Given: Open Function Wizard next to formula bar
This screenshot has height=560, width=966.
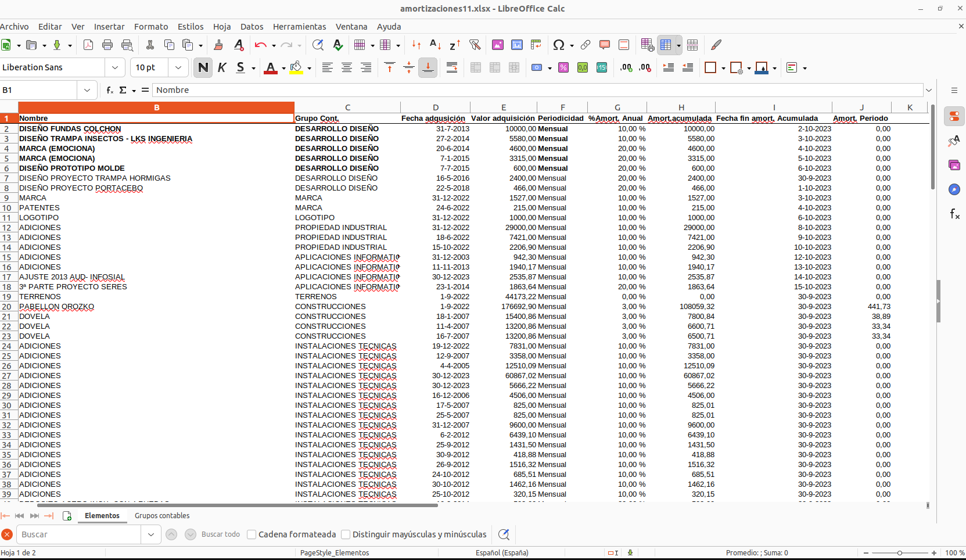Looking at the screenshot, I should pos(110,90).
